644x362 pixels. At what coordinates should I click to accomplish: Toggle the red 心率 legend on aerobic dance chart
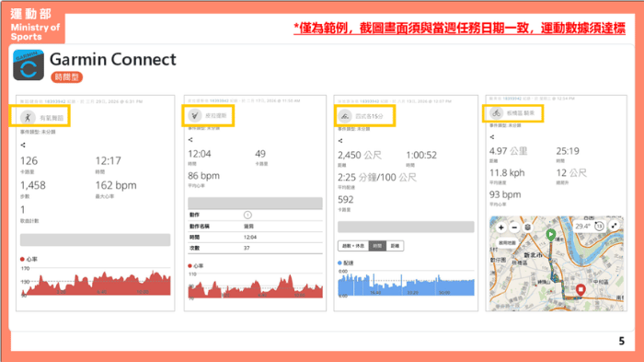(x=29, y=259)
